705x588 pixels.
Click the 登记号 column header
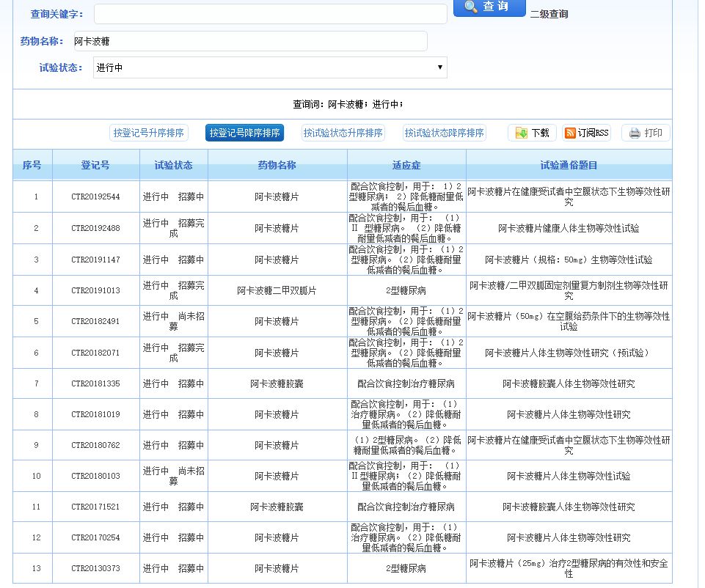95,165
